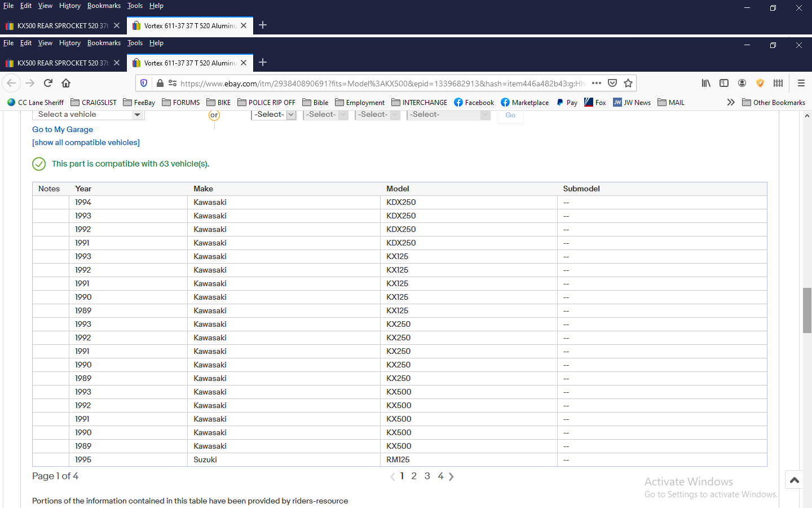Reload the page with the refresh icon
The width and height of the screenshot is (812, 508).
point(48,83)
